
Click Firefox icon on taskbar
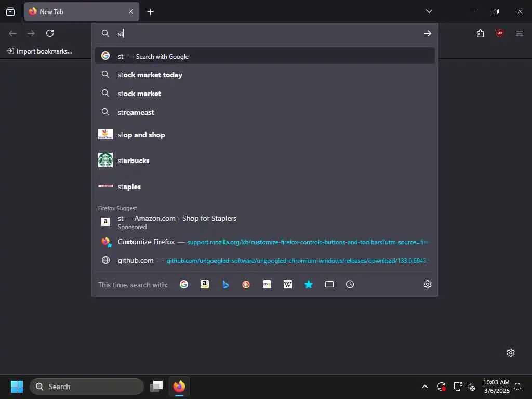click(x=179, y=387)
